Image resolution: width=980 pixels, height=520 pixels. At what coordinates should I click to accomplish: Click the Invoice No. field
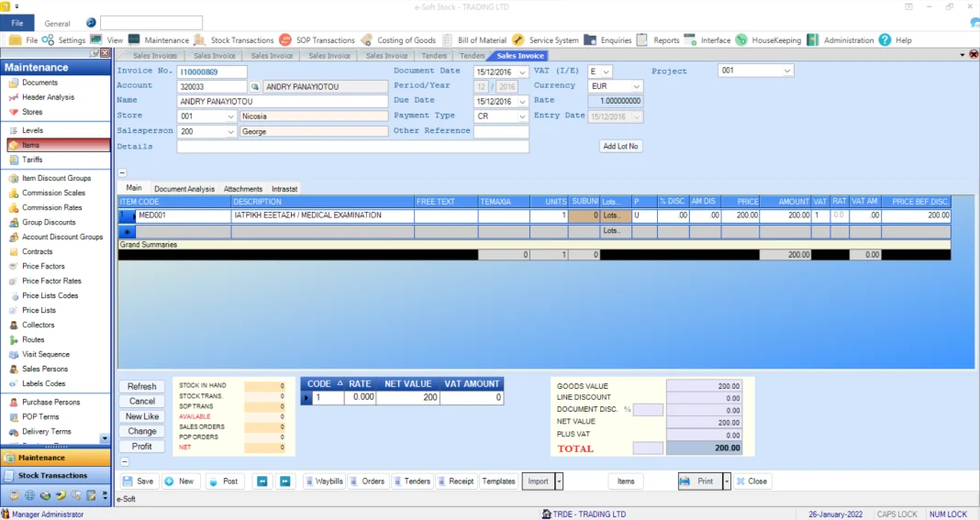(x=212, y=72)
